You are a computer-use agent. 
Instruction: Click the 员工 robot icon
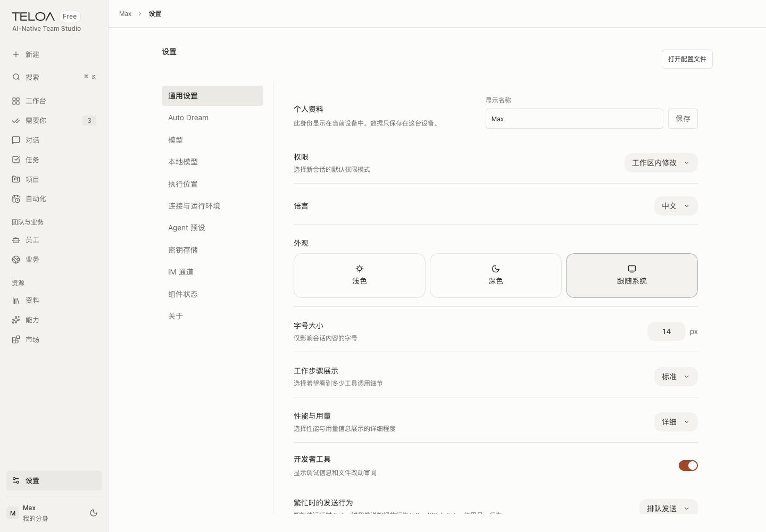(x=16, y=240)
